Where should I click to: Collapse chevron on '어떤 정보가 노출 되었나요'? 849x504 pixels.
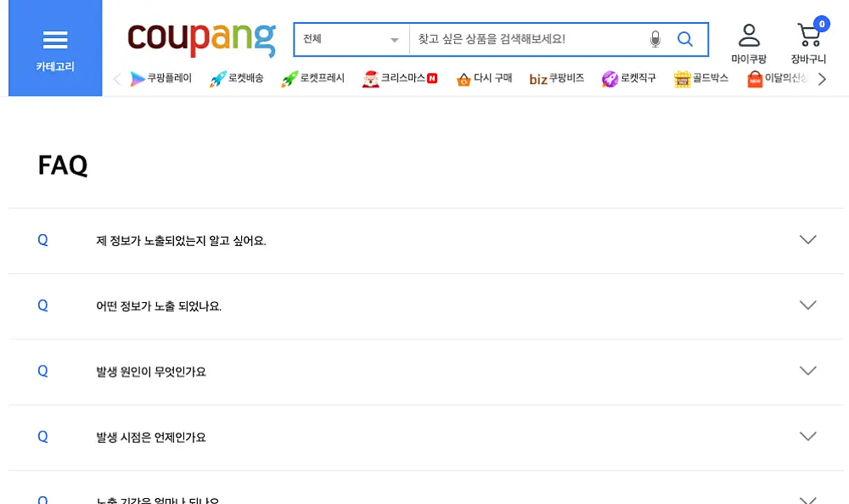tap(807, 305)
